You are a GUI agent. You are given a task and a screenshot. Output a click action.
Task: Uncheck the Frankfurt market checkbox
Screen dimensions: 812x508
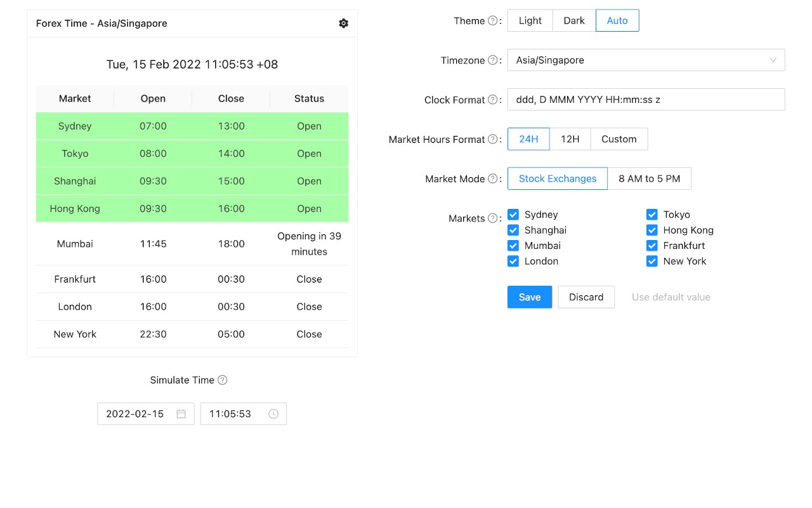pyautogui.click(x=652, y=246)
